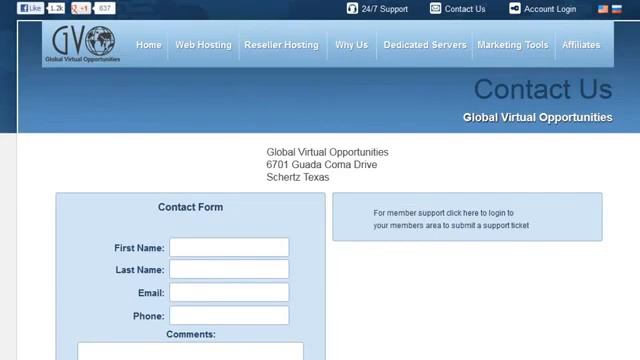Select the Russian flag language icon

click(617, 9)
